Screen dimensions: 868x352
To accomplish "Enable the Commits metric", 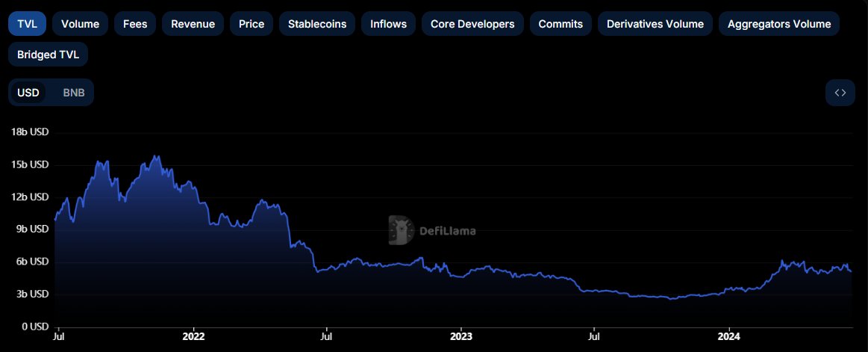I will point(561,24).
